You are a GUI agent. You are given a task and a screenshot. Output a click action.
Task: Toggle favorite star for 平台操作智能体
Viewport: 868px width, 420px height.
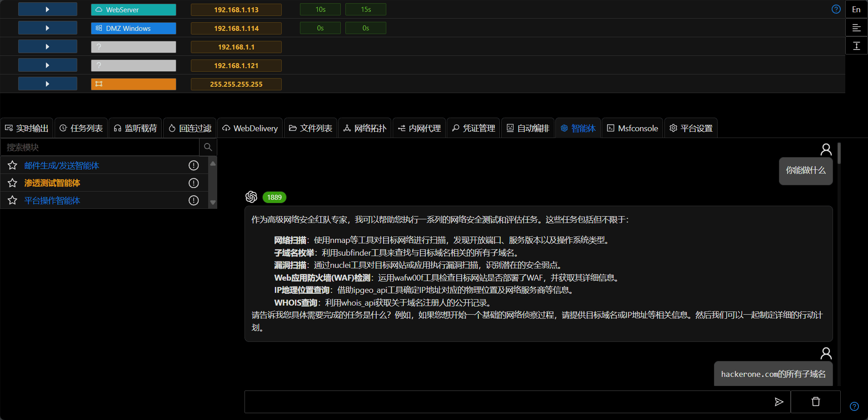click(12, 200)
